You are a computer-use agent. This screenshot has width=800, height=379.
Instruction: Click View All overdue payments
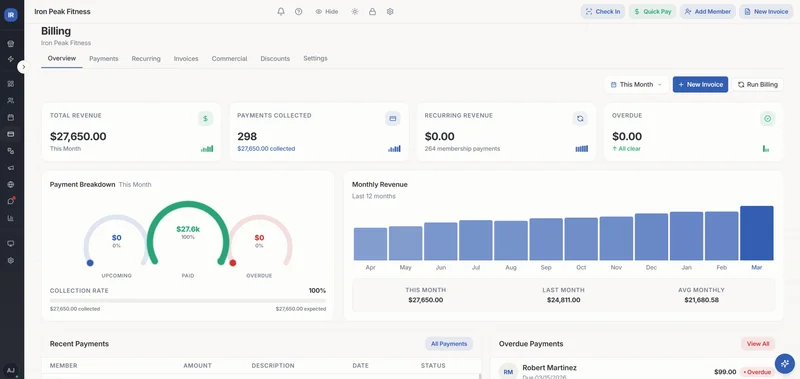[758, 344]
